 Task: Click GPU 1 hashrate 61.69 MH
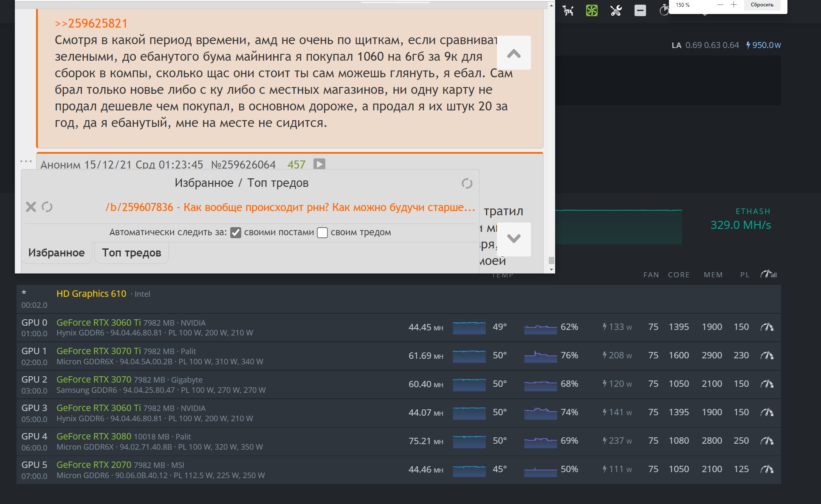(x=426, y=356)
